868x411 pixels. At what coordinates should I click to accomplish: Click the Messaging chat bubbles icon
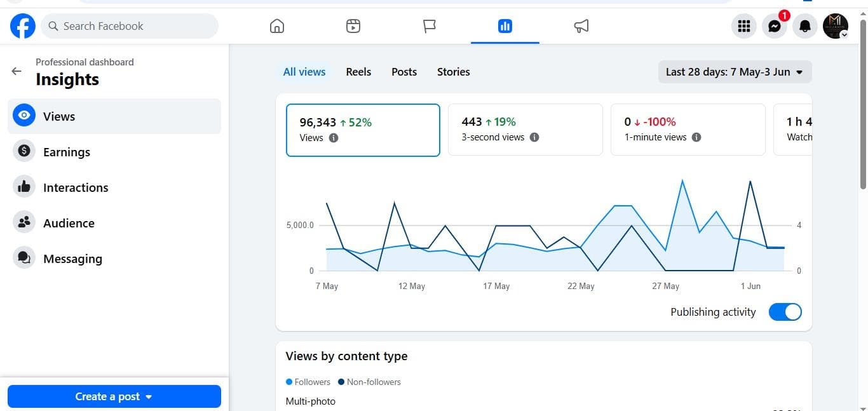point(24,258)
